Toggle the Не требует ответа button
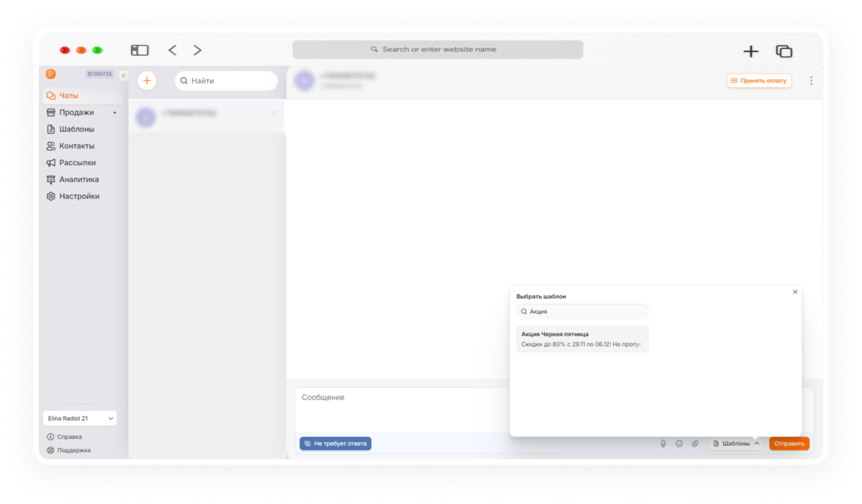Image resolution: width=862 pixels, height=504 pixels. [335, 444]
